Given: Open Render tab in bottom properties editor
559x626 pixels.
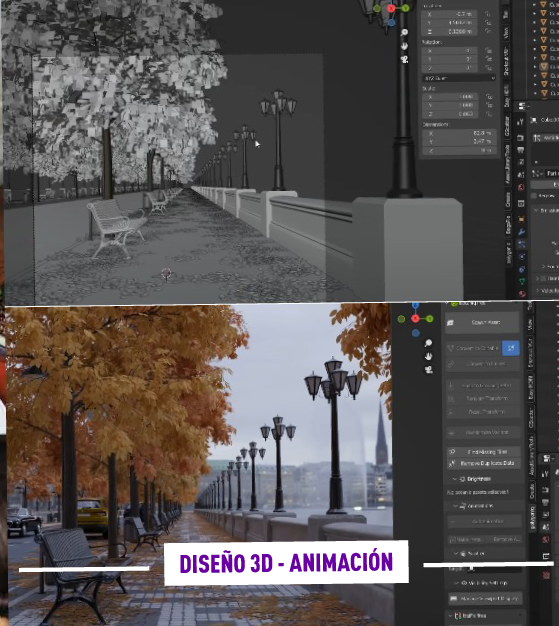Looking at the screenshot, I should (x=545, y=489).
